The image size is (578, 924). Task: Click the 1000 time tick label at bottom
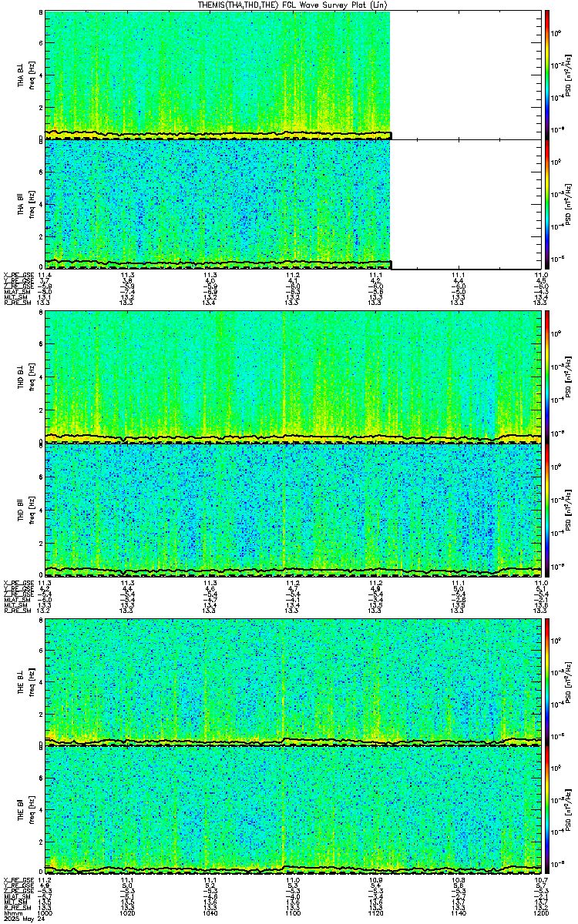point(45,914)
